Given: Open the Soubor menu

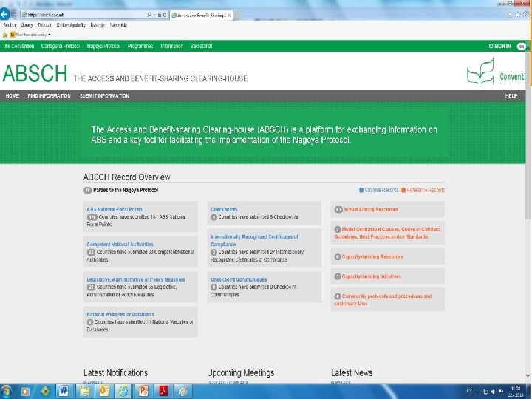Looking at the screenshot, I should [10, 25].
